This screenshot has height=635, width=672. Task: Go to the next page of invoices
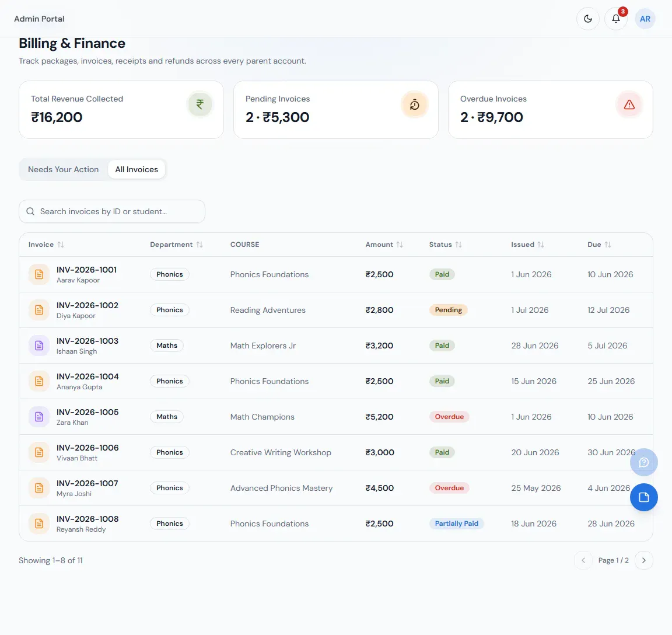click(x=644, y=560)
